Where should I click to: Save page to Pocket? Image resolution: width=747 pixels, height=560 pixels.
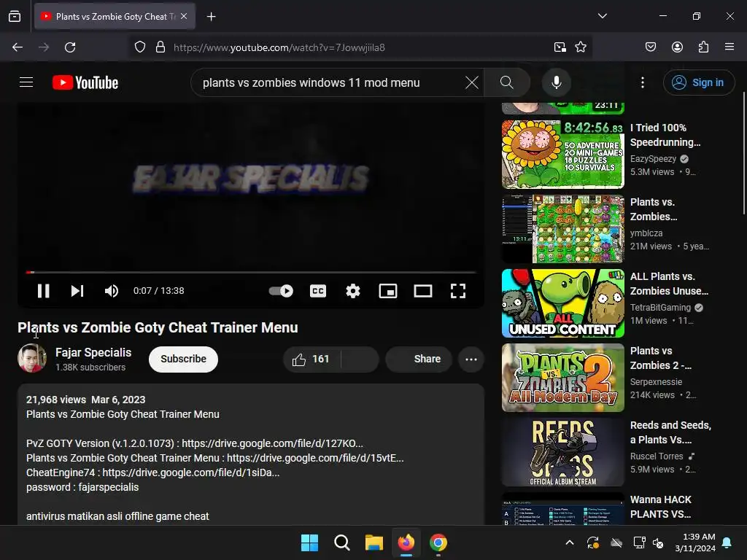click(x=651, y=47)
